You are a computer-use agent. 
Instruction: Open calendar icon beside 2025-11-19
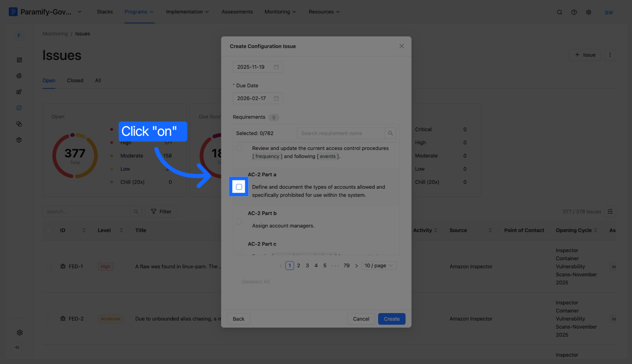(x=276, y=67)
